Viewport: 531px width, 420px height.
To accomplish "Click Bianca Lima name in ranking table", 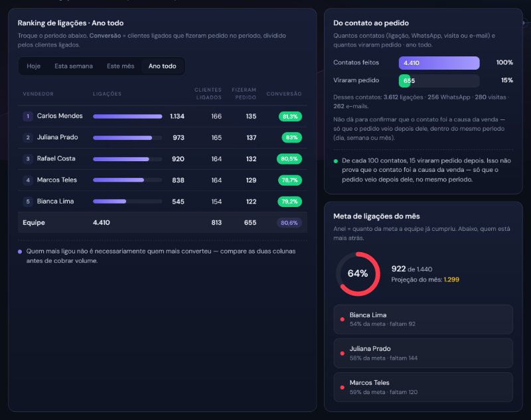I will pos(55,201).
